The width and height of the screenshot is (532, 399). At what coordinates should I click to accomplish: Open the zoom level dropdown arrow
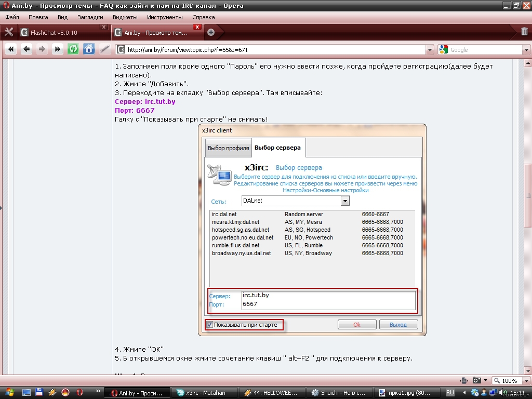click(x=526, y=381)
